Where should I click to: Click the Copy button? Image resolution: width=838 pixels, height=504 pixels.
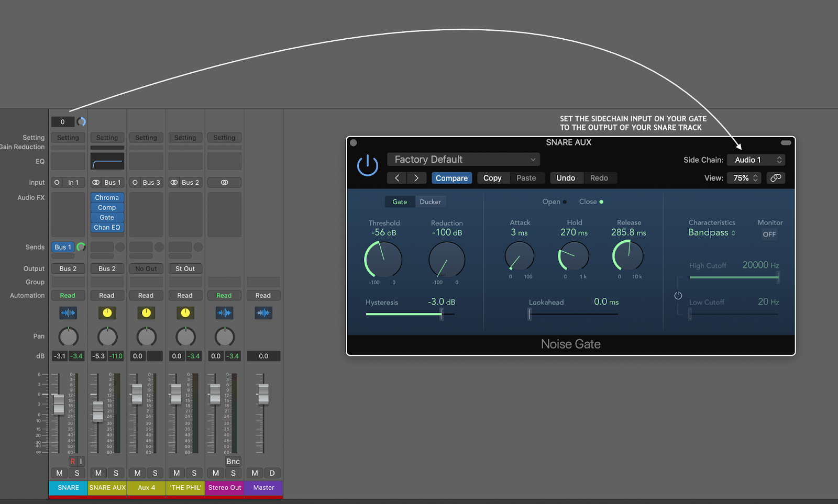click(x=492, y=178)
